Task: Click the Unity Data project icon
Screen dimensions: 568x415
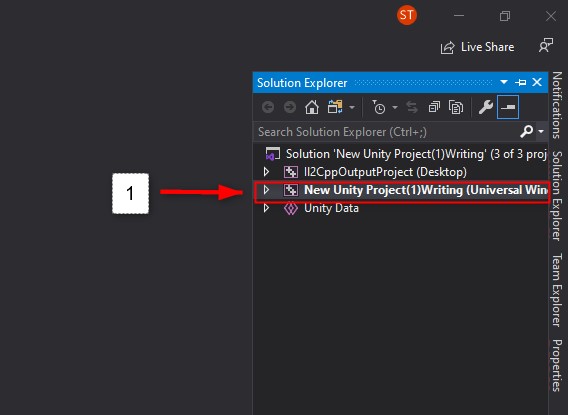Action: tap(291, 208)
